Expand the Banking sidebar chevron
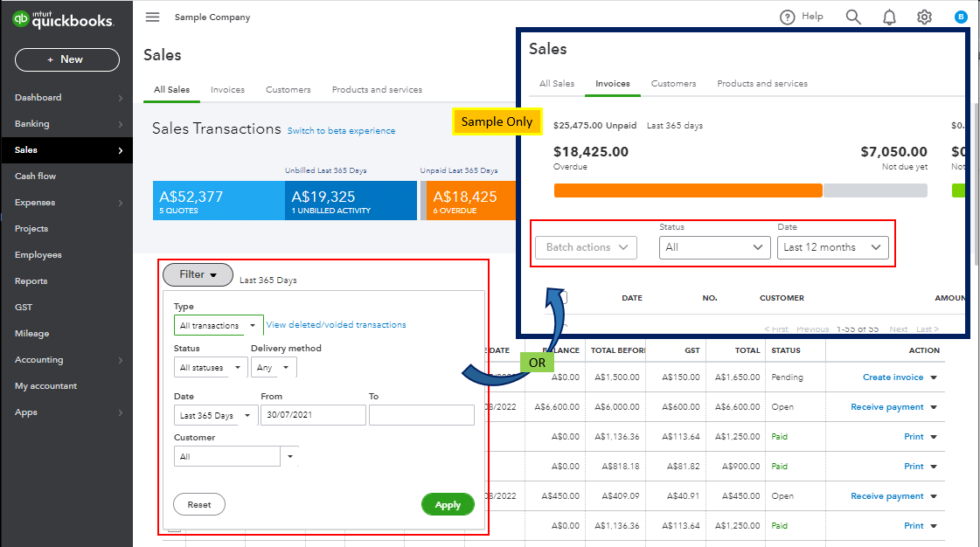980x547 pixels. pos(121,124)
